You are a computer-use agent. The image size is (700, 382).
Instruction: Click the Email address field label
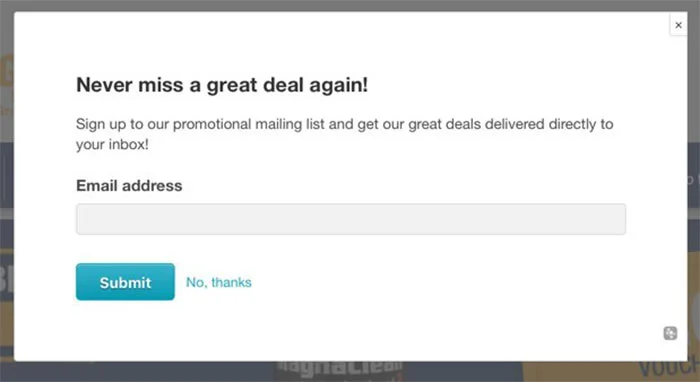point(129,186)
